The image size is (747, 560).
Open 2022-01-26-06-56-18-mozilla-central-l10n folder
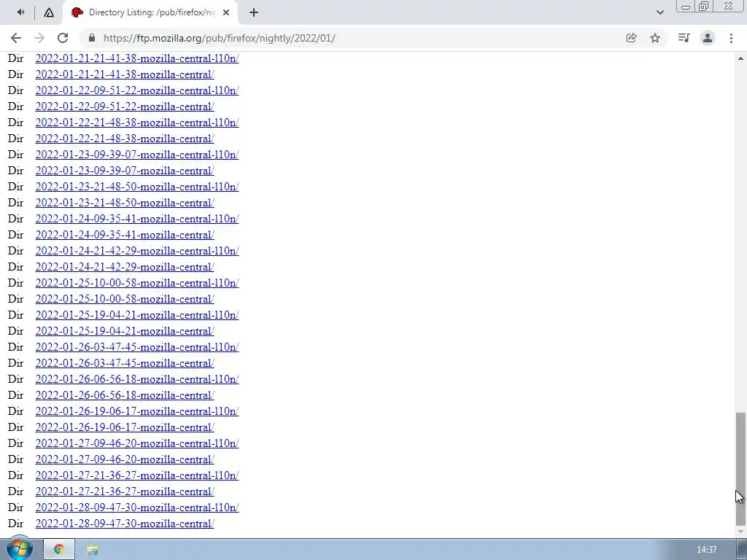point(136,379)
